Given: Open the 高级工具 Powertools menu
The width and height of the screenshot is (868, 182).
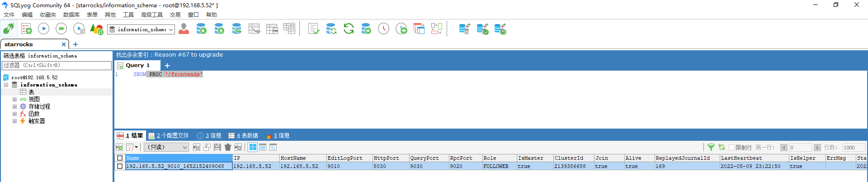Looking at the screenshot, I should coord(152,15).
